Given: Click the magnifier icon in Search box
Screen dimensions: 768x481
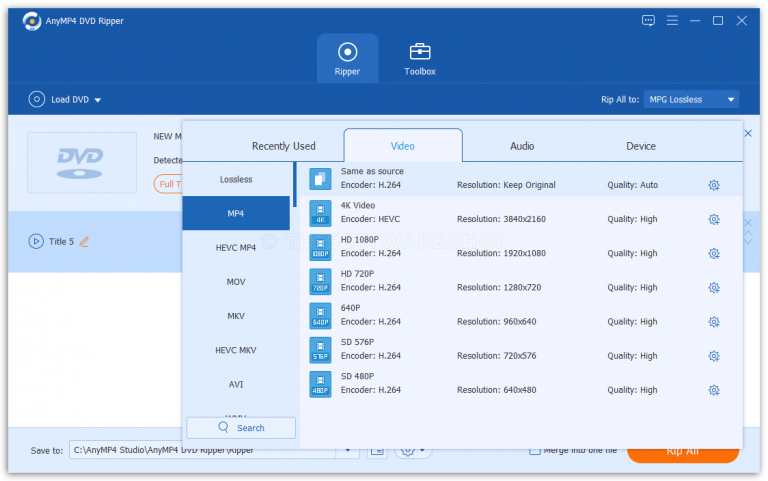Looking at the screenshot, I should [x=223, y=427].
